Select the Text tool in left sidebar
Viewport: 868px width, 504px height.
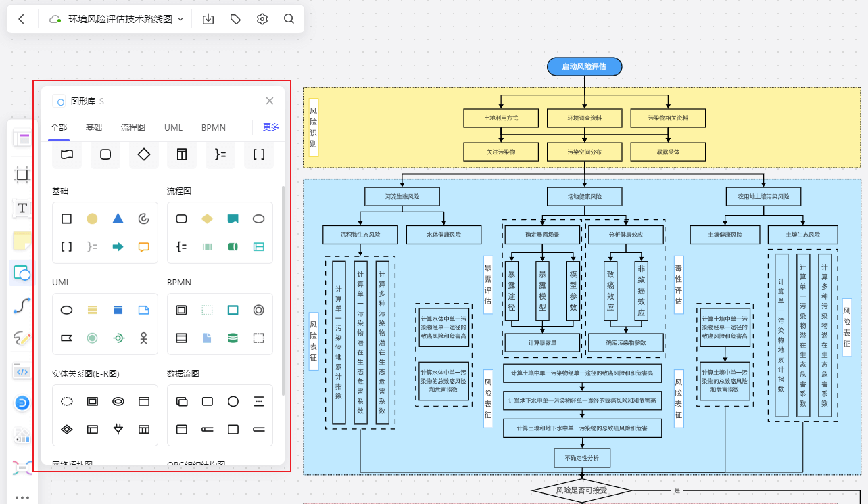(x=22, y=208)
